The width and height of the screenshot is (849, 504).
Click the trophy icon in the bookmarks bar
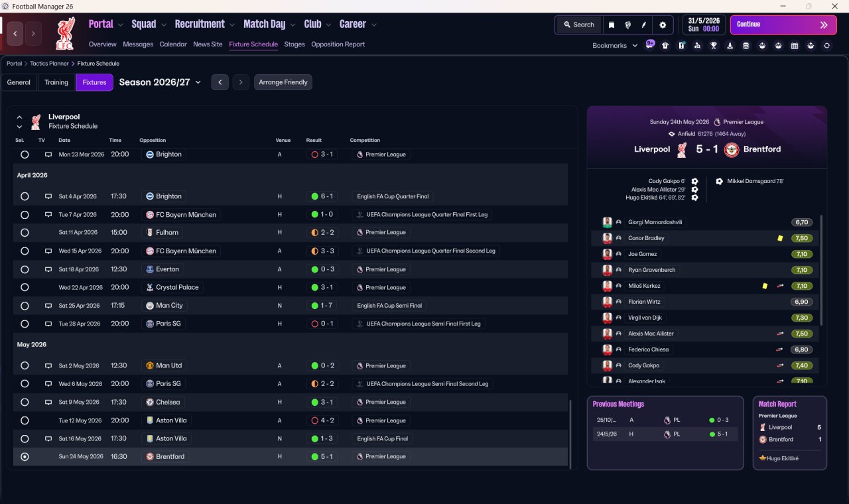[714, 46]
